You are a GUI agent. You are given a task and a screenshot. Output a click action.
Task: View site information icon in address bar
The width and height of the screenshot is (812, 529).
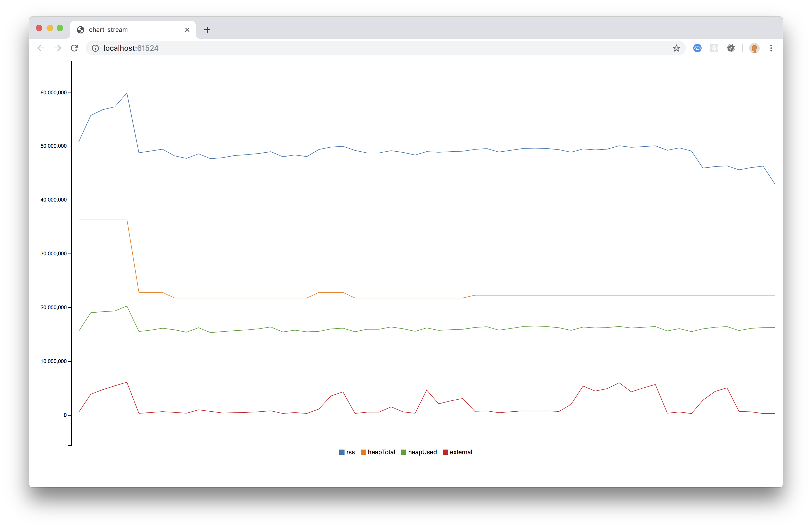(x=95, y=48)
